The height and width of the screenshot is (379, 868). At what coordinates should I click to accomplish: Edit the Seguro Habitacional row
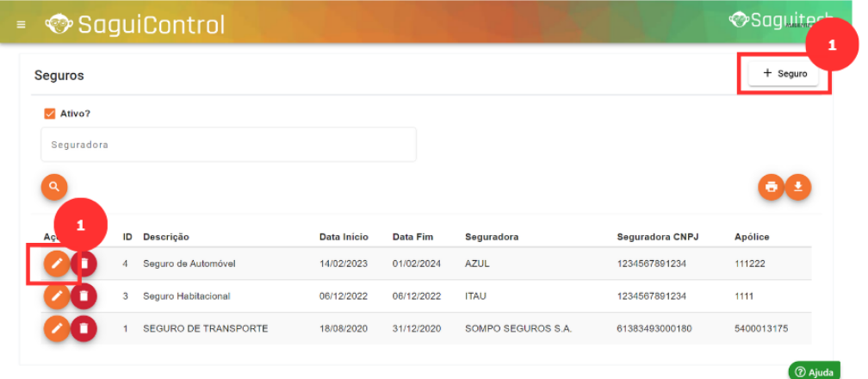(x=57, y=296)
